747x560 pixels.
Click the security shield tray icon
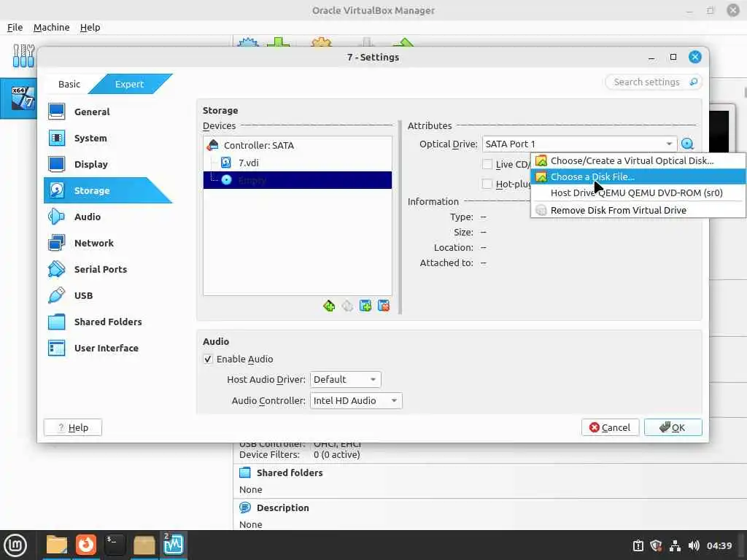[657, 545]
